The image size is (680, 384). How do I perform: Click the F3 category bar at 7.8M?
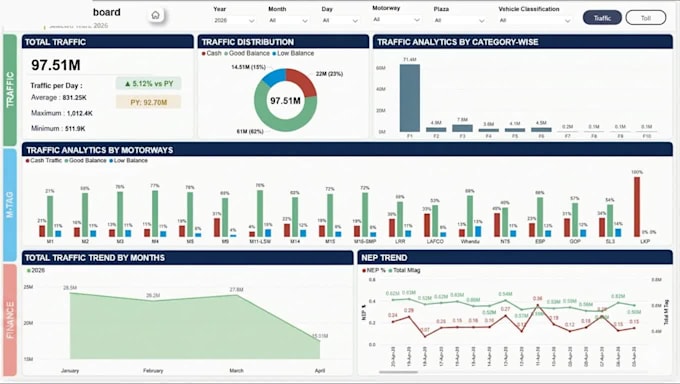click(x=462, y=128)
